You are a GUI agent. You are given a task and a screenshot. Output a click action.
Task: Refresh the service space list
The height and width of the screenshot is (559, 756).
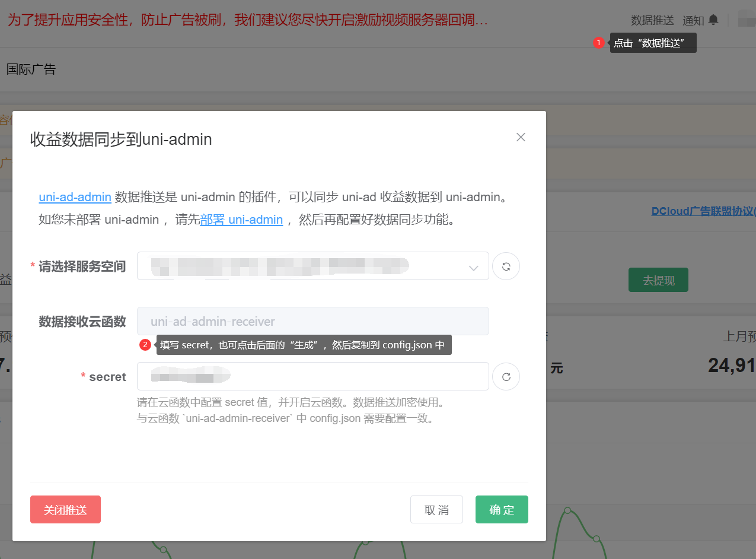506,266
